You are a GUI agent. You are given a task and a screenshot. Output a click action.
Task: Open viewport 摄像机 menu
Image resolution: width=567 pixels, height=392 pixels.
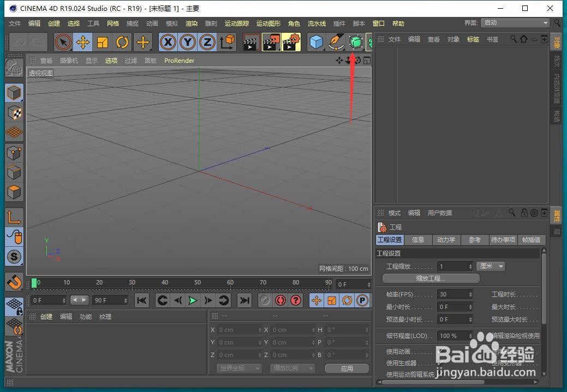(x=69, y=61)
